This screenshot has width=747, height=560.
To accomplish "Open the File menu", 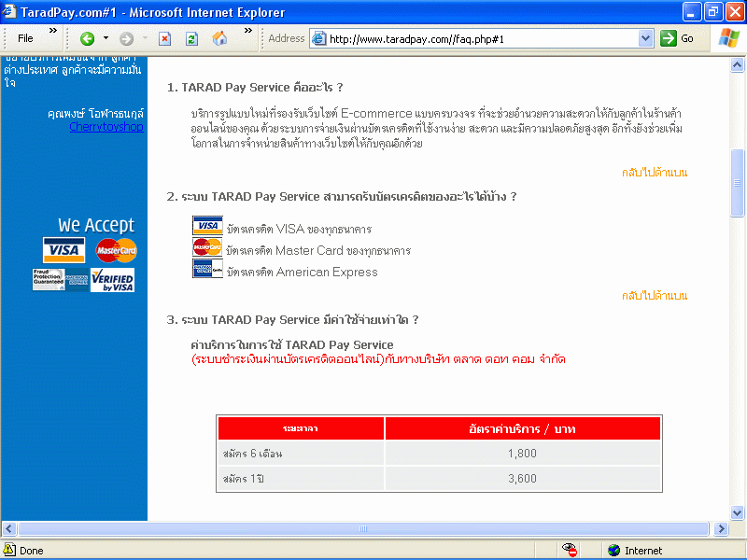I will click(x=25, y=38).
